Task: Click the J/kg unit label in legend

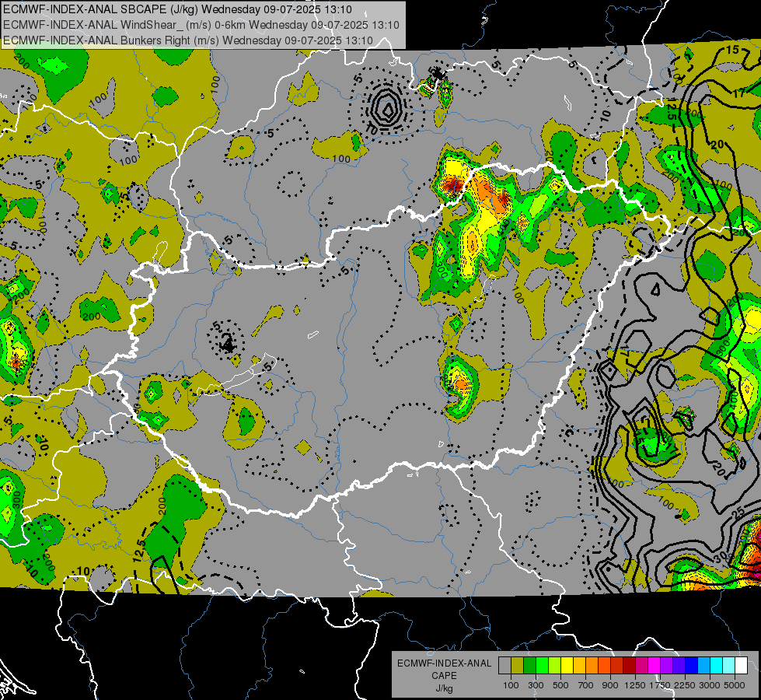Action: click(x=444, y=688)
